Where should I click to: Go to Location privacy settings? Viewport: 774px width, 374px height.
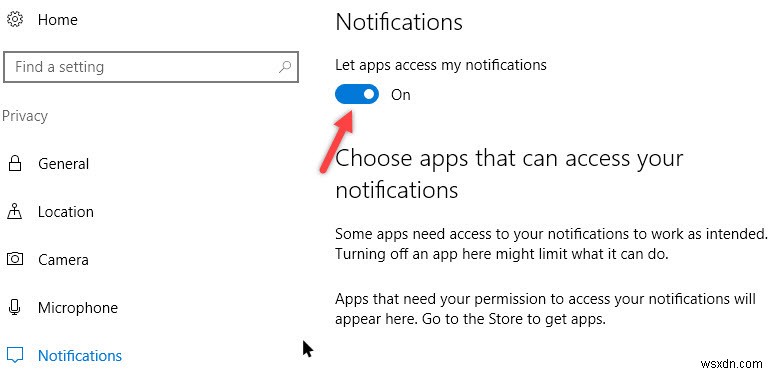pos(66,212)
